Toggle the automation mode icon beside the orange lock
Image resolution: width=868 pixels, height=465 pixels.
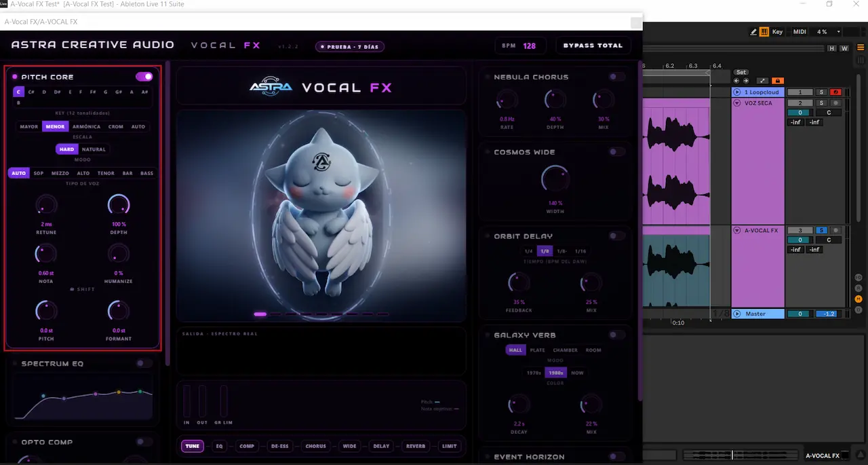pos(763,81)
